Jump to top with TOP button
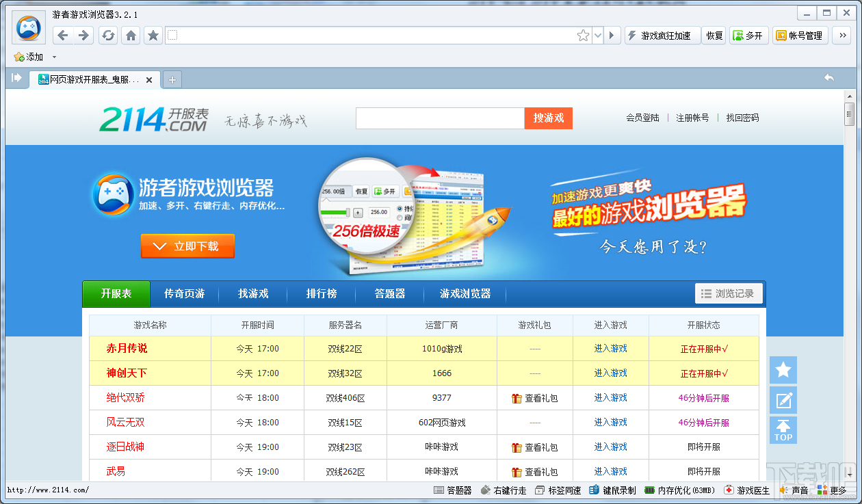This screenshot has width=862, height=504. (783, 430)
